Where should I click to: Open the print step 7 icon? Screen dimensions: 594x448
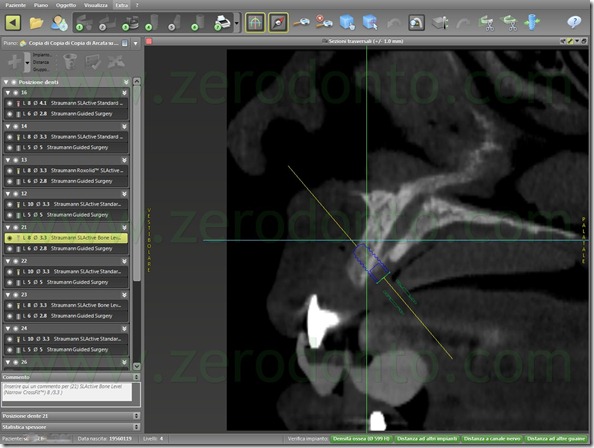[x=222, y=23]
